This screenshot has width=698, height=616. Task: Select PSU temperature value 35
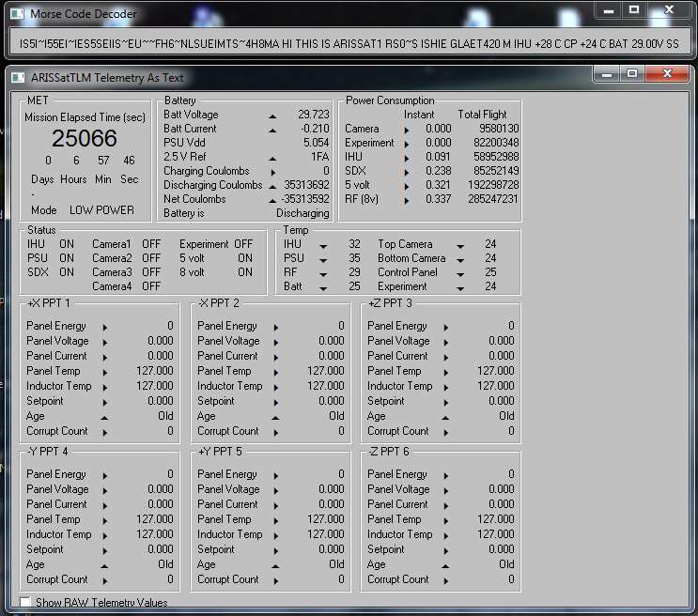coord(354,258)
